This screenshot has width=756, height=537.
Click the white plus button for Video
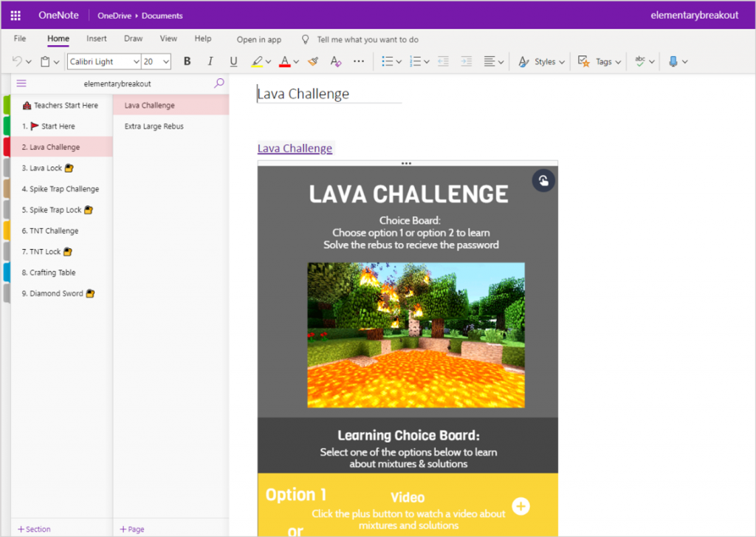[x=521, y=506]
